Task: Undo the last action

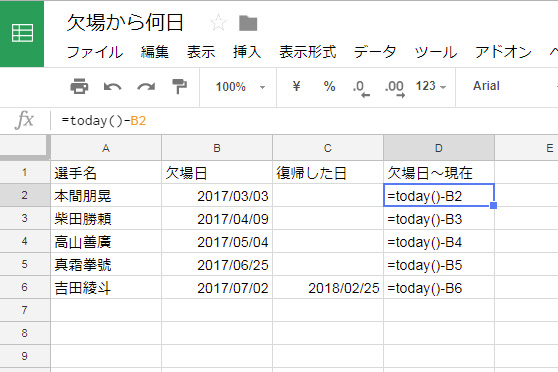Action: (x=112, y=87)
